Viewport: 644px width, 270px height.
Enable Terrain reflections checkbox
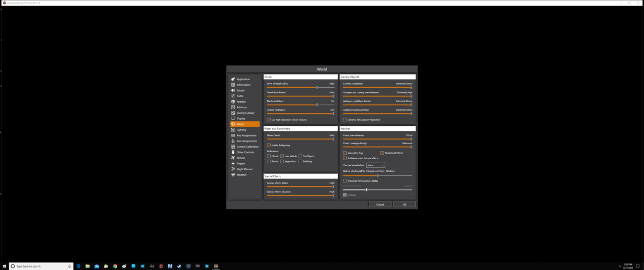pyautogui.click(x=269, y=161)
